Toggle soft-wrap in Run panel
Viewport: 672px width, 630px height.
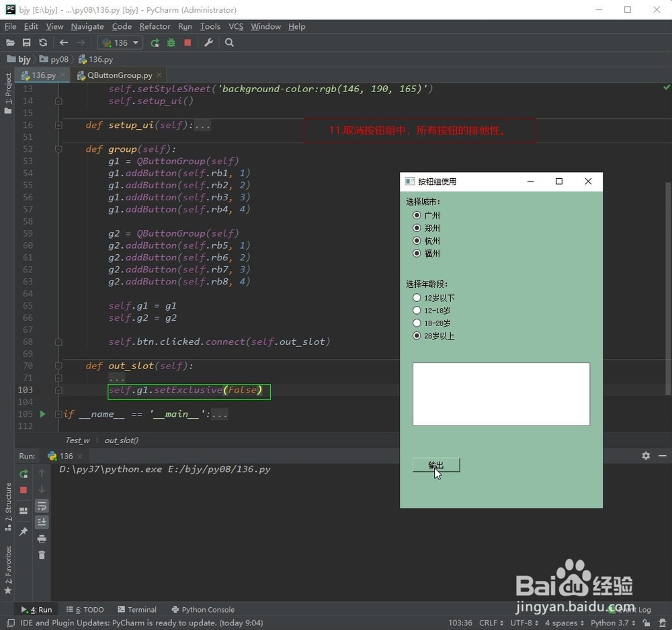tap(42, 506)
